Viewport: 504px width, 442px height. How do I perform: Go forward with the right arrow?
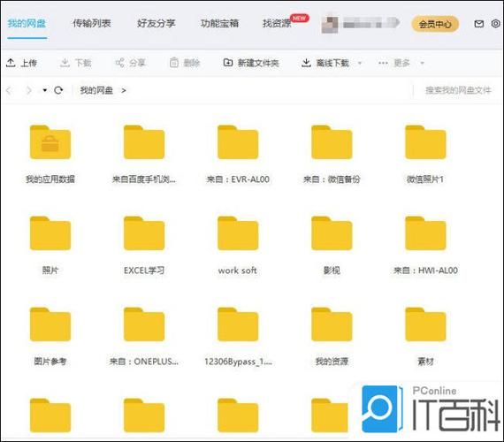(28, 90)
